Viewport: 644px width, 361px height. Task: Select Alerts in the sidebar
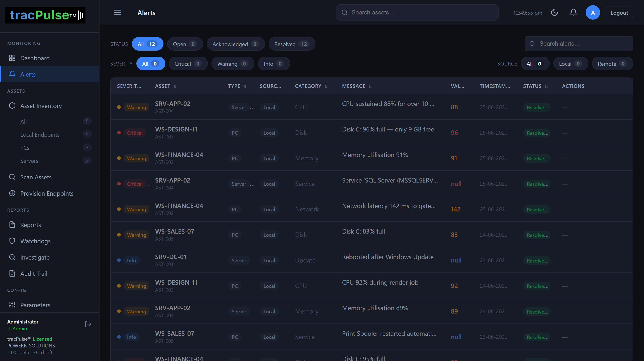[50, 74]
